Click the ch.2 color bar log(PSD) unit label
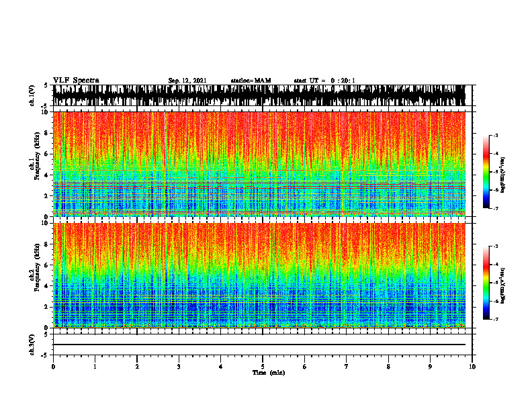Screen dimensions: 532x411 [x=503, y=285]
